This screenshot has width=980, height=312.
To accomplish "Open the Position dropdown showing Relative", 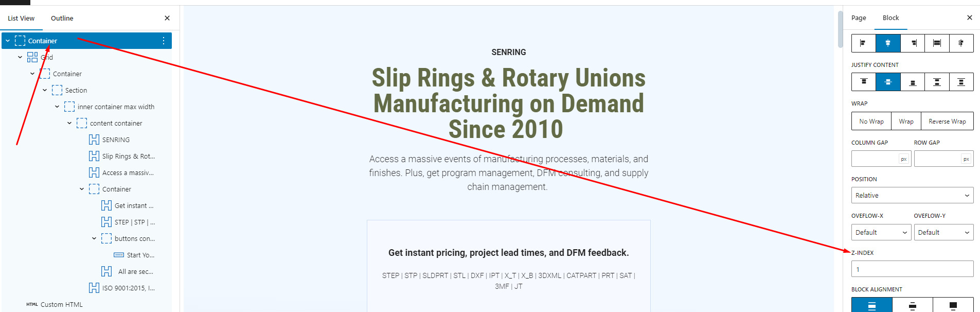I will [x=912, y=195].
